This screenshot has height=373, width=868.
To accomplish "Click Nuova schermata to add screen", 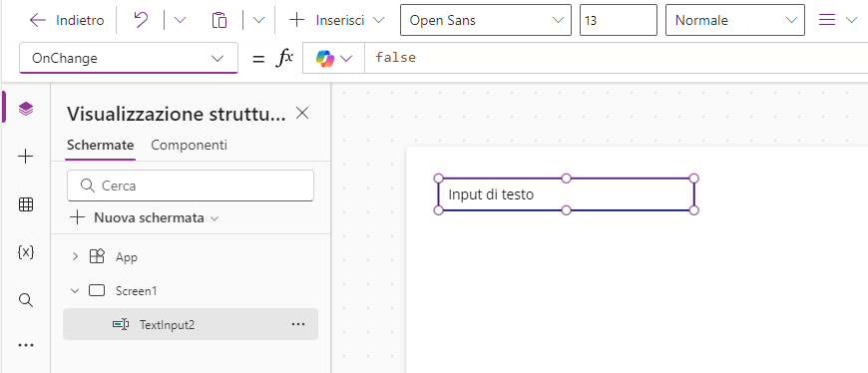I will [x=144, y=218].
